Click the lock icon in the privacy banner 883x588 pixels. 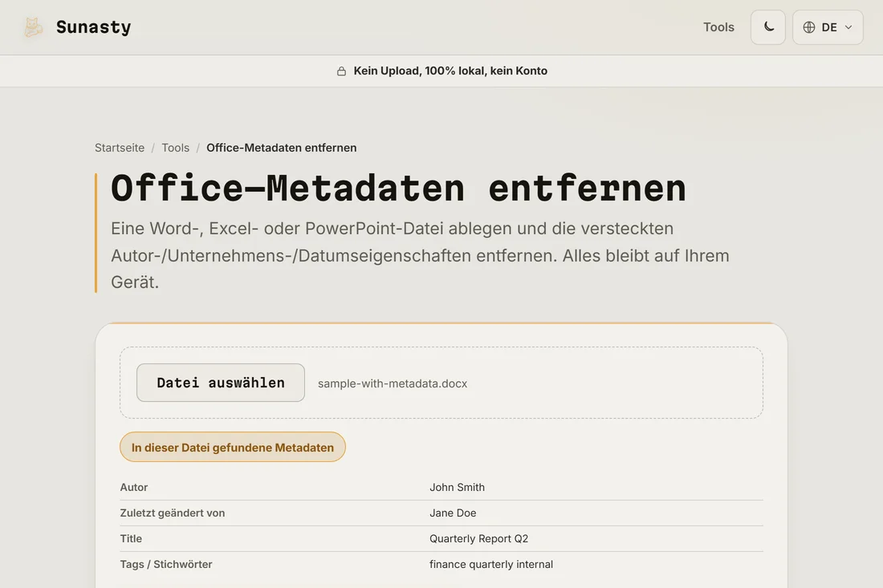(341, 71)
